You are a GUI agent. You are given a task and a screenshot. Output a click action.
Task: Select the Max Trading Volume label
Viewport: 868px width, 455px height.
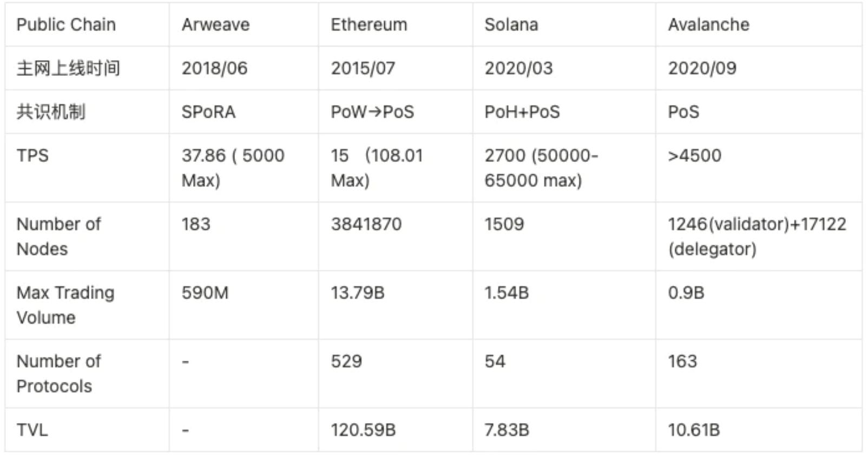65,305
